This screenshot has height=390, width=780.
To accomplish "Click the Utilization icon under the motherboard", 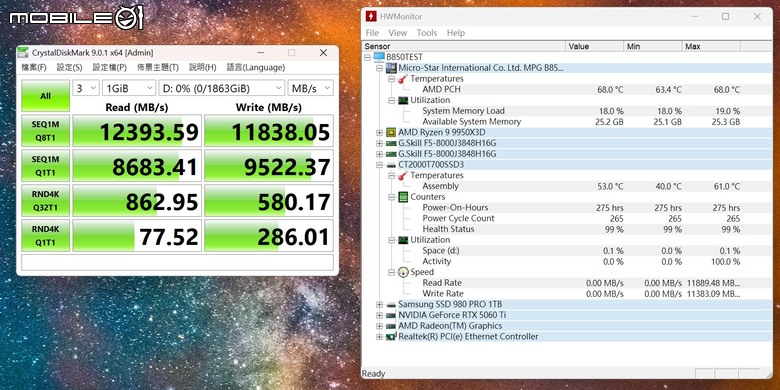I will click(403, 100).
